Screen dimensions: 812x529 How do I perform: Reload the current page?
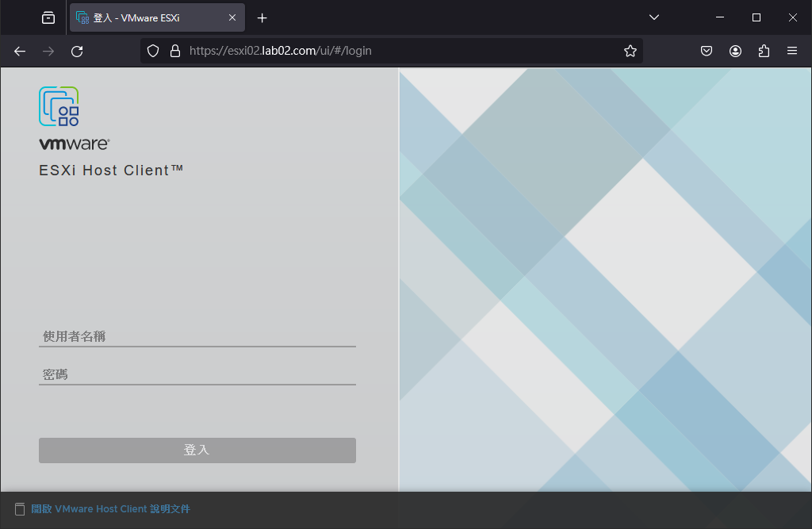(77, 52)
